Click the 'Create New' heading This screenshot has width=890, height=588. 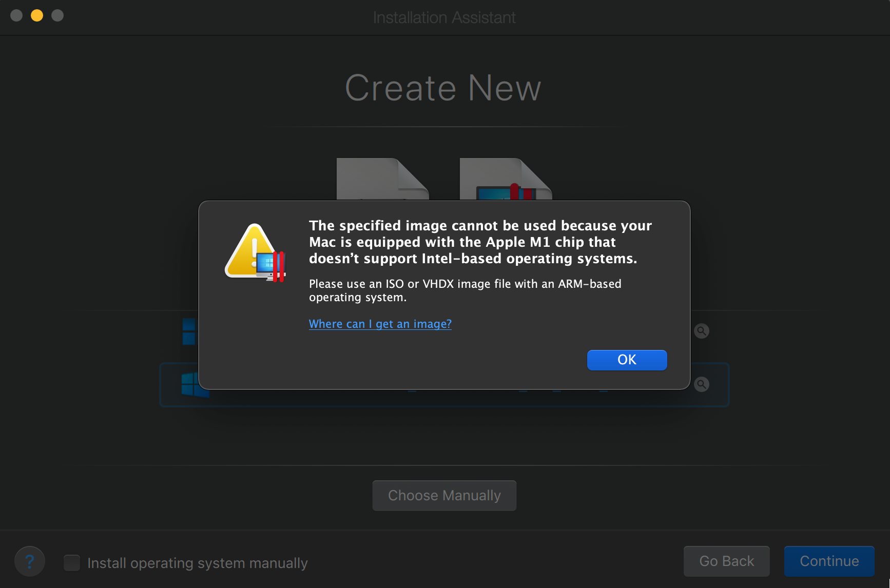click(443, 88)
